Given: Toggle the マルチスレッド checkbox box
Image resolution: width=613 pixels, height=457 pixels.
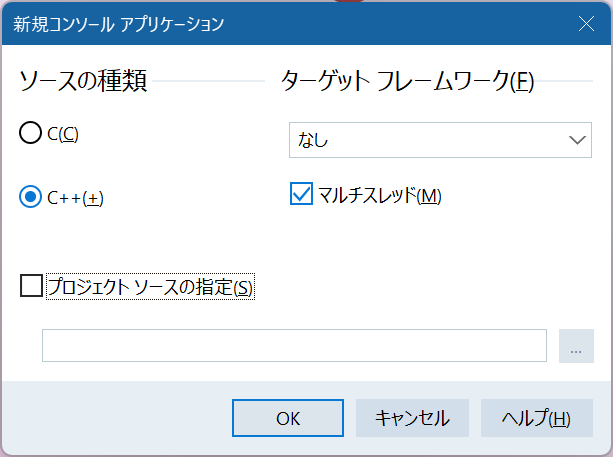Looking at the screenshot, I should click(x=301, y=195).
